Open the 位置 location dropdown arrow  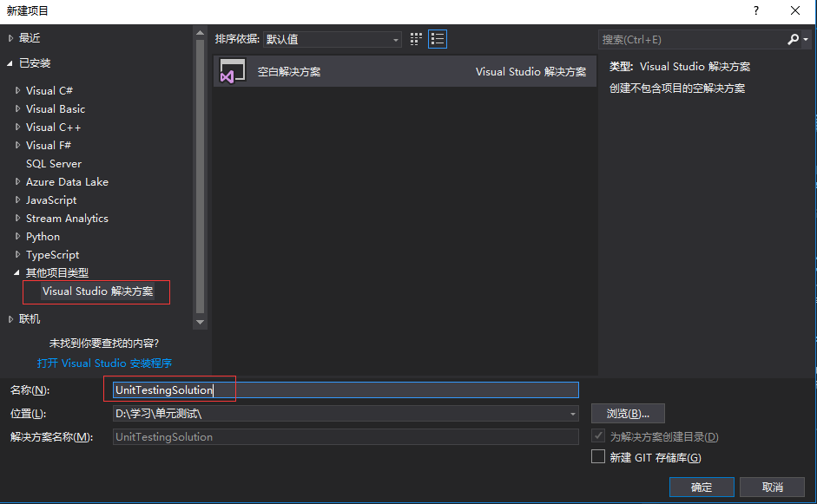point(573,414)
